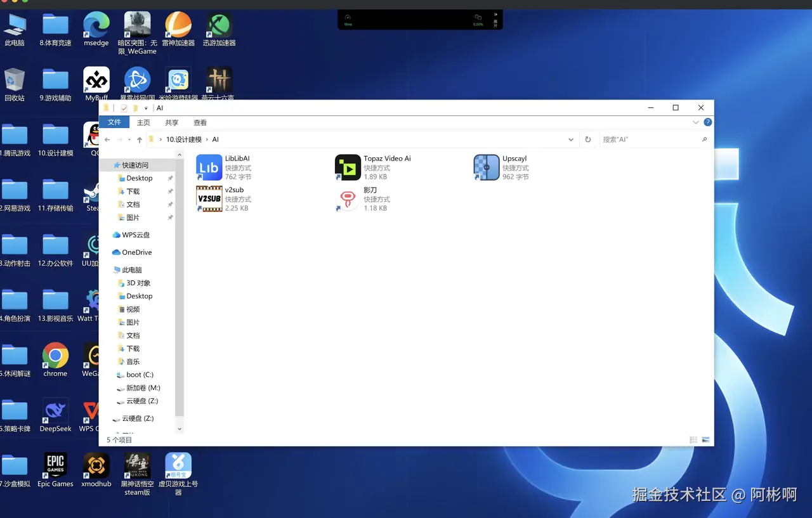Click navigation pane scroll down arrow
Viewport: 812px width, 518px height.
[x=180, y=429]
